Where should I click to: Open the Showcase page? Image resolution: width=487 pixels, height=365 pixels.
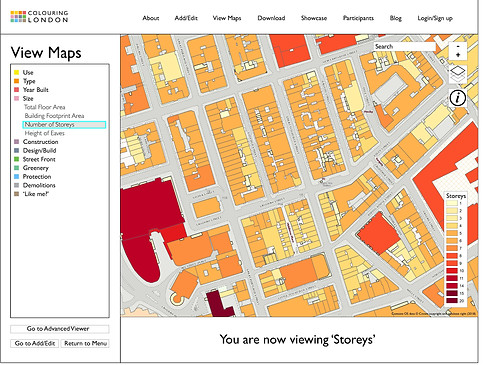[314, 18]
